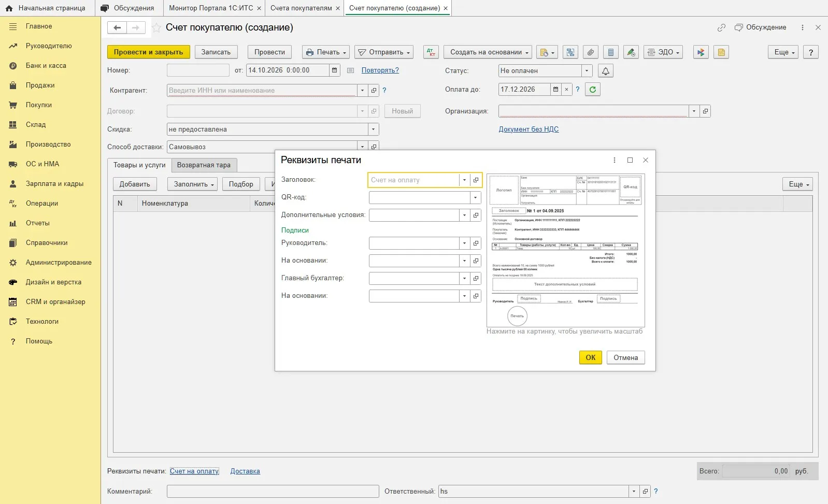The height and width of the screenshot is (504, 828).
Task: Click the open-form icon beside Заголовок field
Action: [476, 180]
